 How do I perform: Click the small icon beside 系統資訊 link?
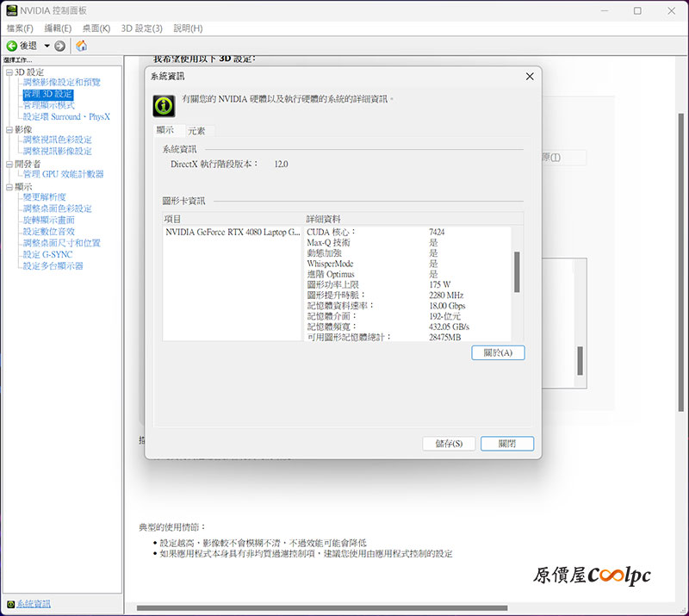(10, 604)
